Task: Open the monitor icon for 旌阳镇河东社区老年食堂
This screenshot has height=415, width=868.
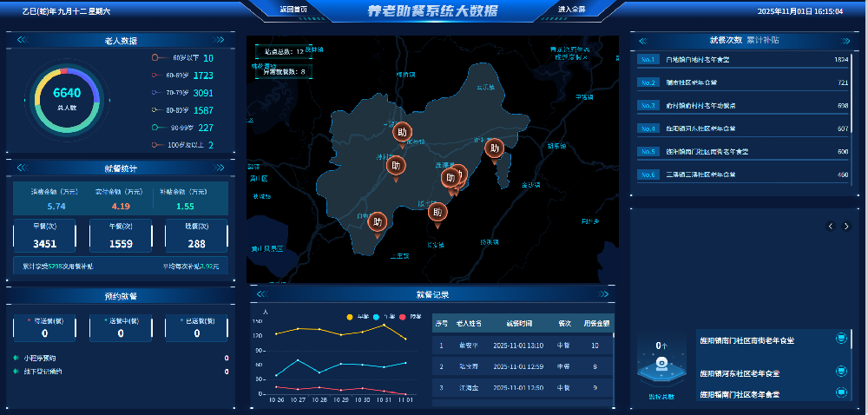Action: (840, 371)
